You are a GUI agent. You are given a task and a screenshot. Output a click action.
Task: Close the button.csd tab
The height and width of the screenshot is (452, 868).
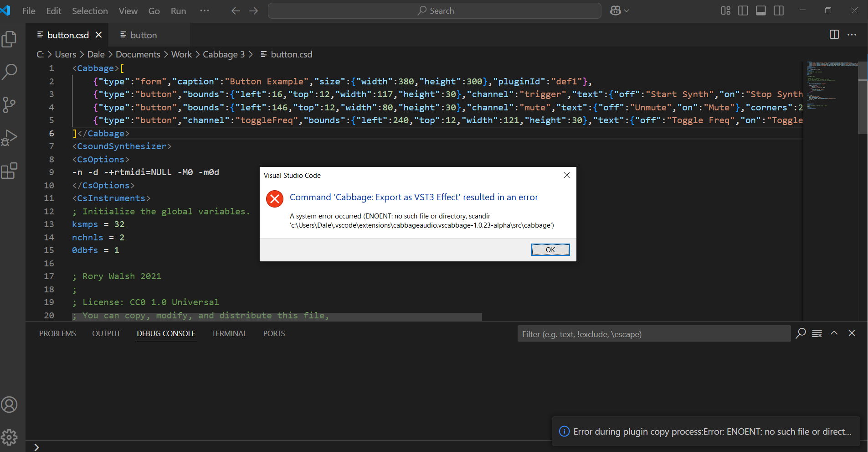click(99, 35)
